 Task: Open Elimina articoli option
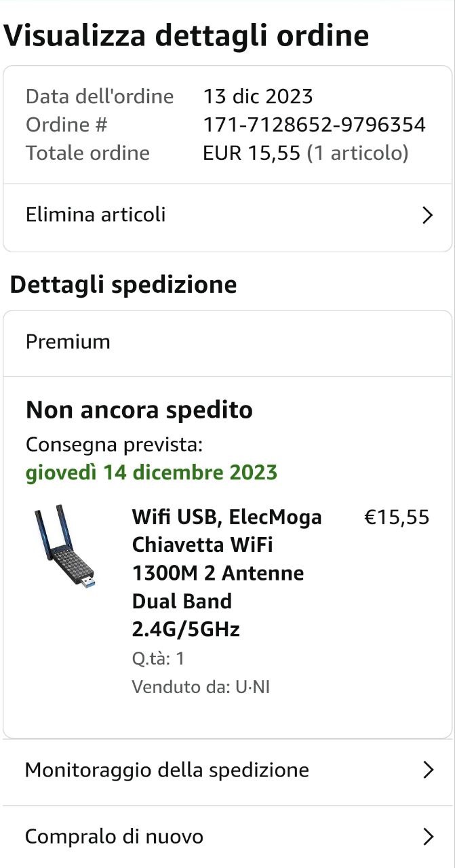(96, 215)
